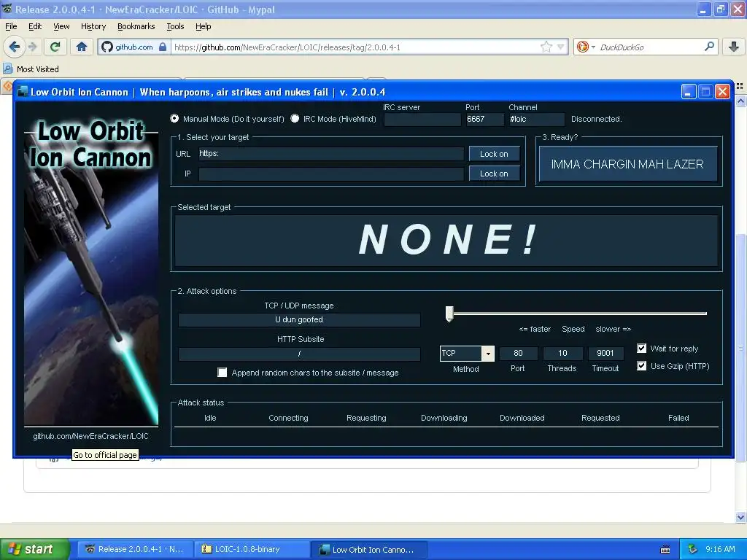Click the HTTP Subsite field

tap(299, 354)
